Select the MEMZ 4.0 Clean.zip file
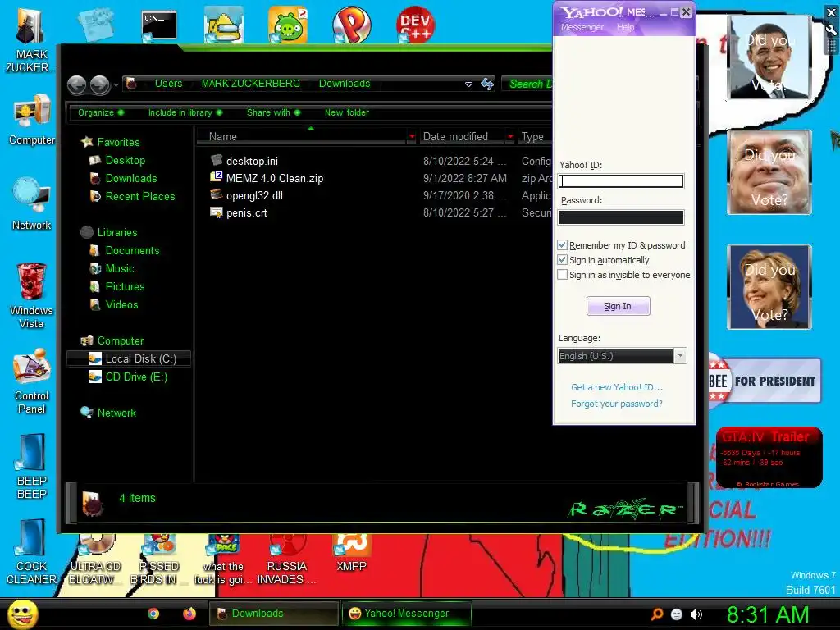The height and width of the screenshot is (630, 840). (274, 178)
